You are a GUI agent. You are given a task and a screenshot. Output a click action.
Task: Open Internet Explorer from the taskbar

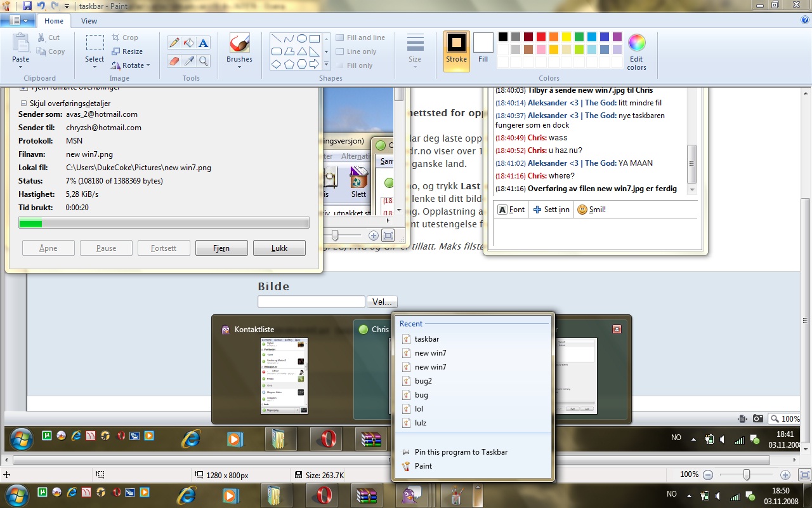pyautogui.click(x=187, y=495)
